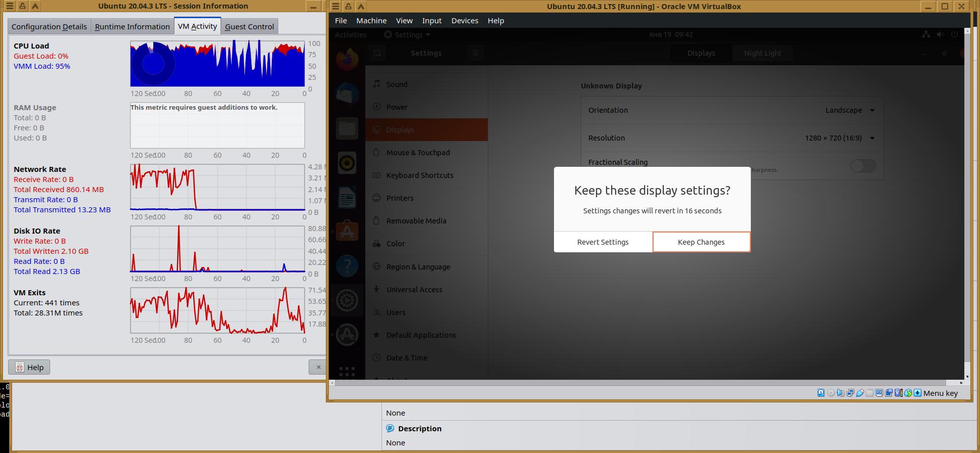The width and height of the screenshot is (980, 453).
Task: Launch Firefox from the Ubuntu dock
Action: pos(347,60)
